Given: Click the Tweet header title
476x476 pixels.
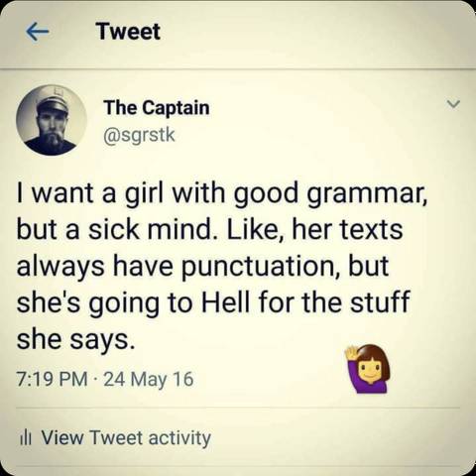Looking at the screenshot, I should [x=128, y=32].
